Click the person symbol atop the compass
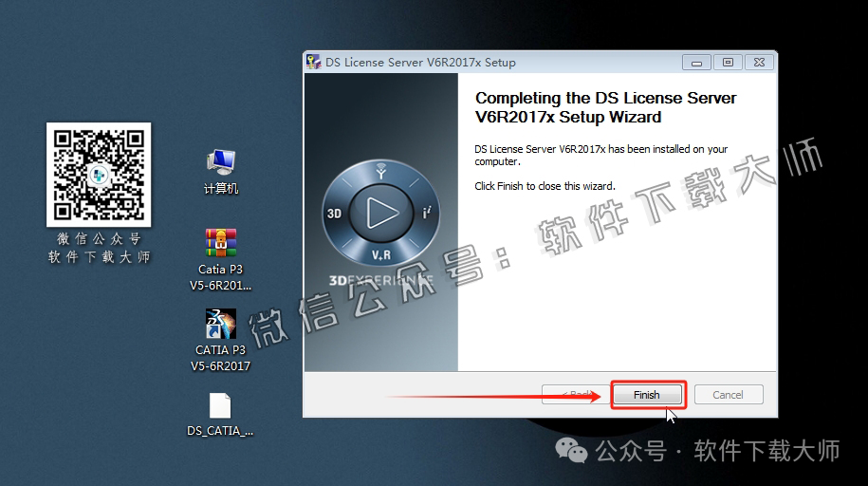The image size is (868, 486). (381, 172)
